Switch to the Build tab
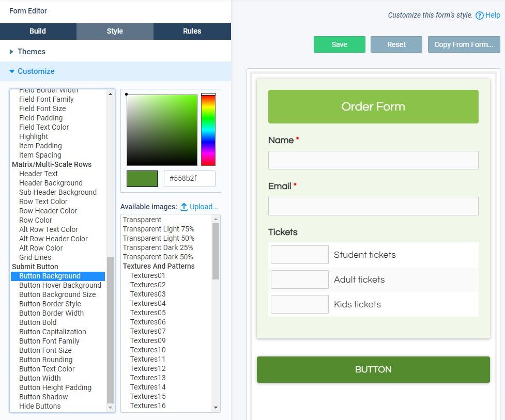This screenshot has width=505, height=420. pyautogui.click(x=38, y=31)
